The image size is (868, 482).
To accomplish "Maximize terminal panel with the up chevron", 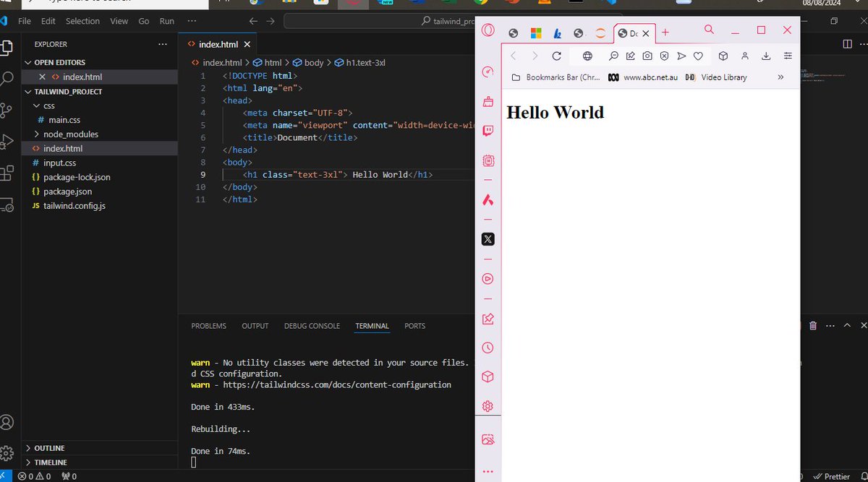I will (846, 326).
